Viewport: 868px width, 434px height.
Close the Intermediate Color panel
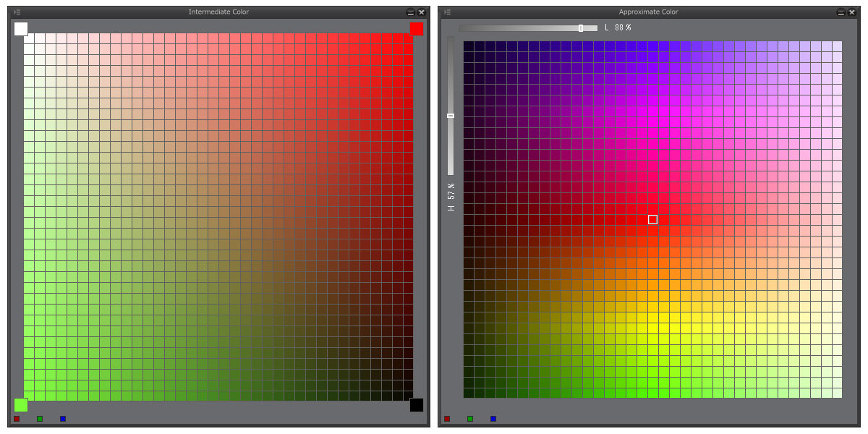[422, 12]
